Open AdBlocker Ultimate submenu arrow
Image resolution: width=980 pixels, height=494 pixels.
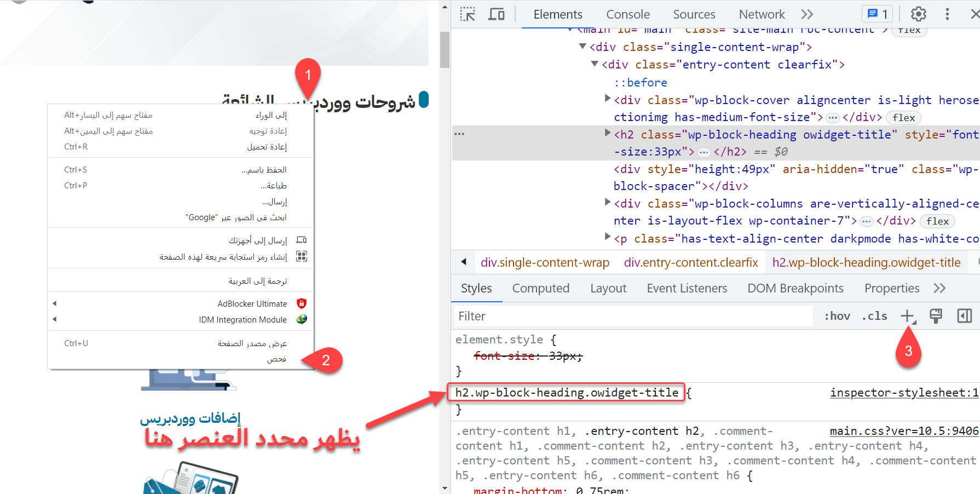pos(55,303)
